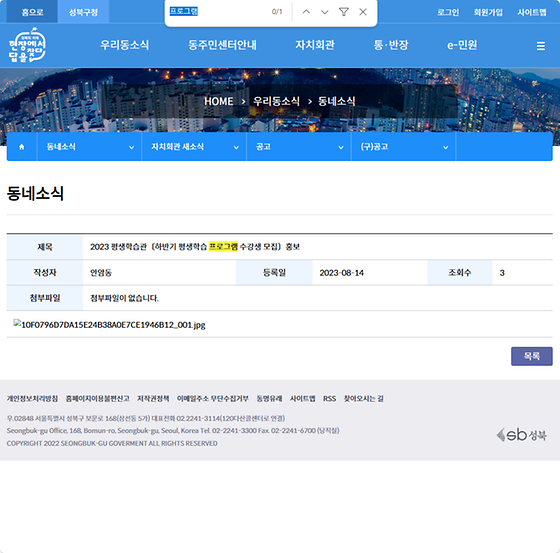Open the 자치회관 main menu
This screenshot has height=553, width=560.
pyautogui.click(x=315, y=45)
